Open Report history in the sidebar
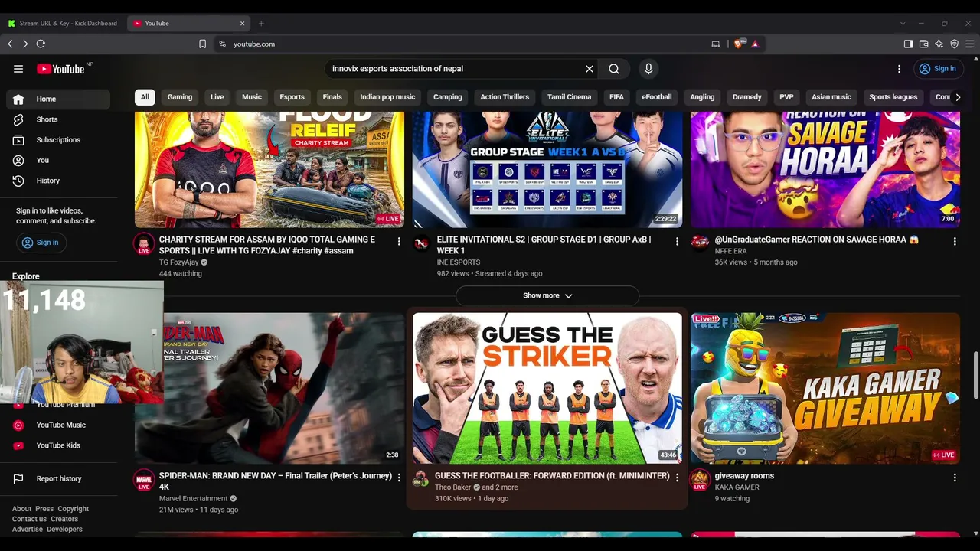The height and width of the screenshot is (551, 980). pos(58,479)
